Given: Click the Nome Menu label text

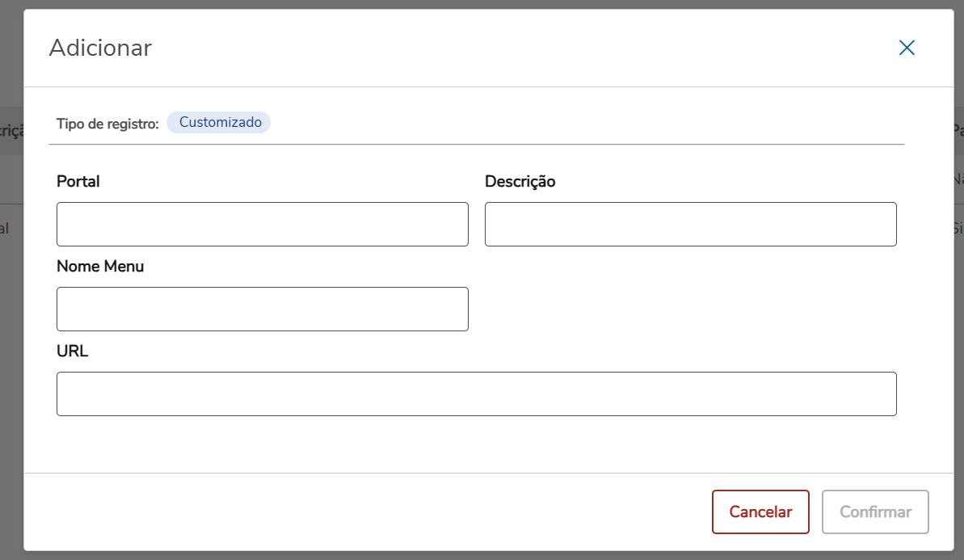Looking at the screenshot, I should pyautogui.click(x=100, y=267).
